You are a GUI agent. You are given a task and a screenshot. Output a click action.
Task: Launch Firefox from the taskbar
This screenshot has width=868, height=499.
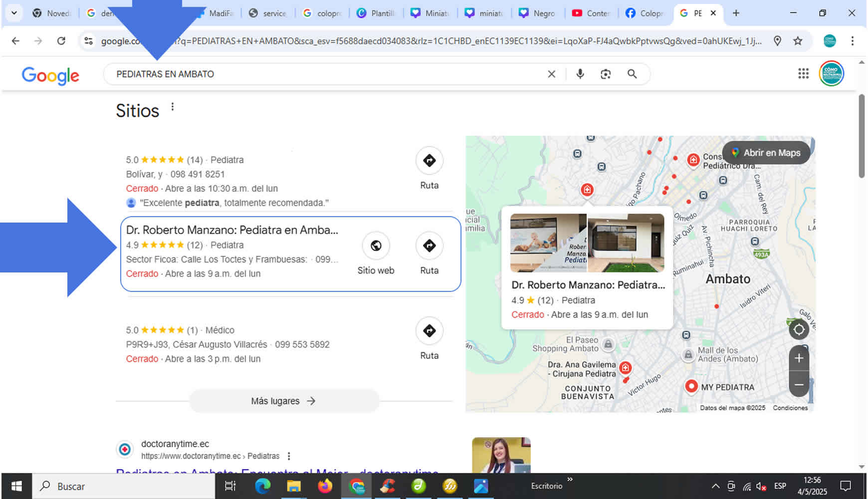[x=326, y=486]
